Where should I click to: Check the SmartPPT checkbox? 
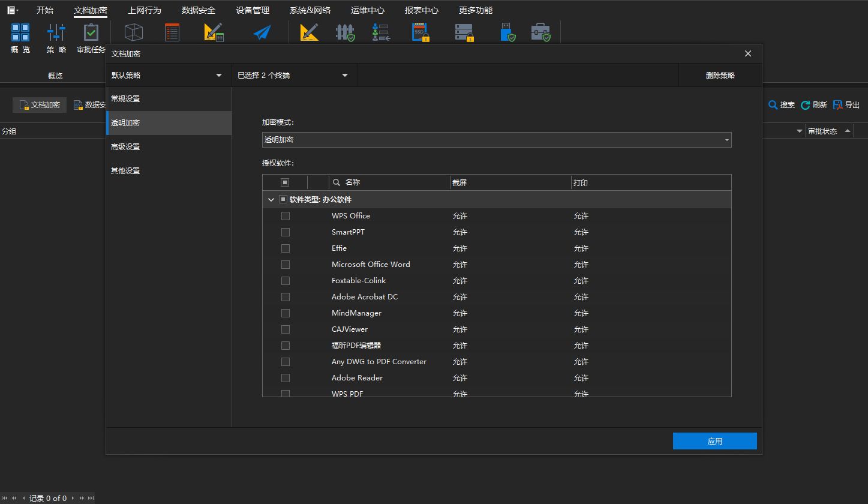coord(286,232)
